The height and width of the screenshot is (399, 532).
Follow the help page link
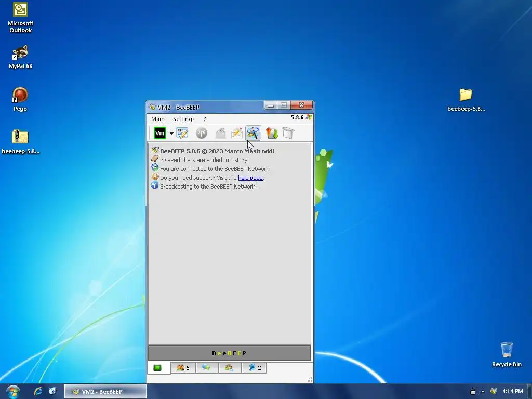250,178
